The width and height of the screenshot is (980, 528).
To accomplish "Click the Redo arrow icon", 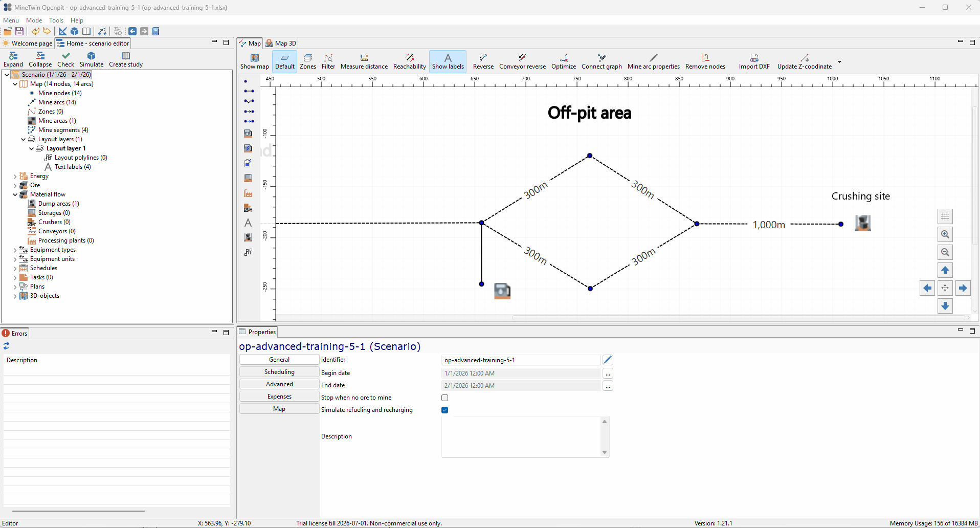I will (47, 31).
